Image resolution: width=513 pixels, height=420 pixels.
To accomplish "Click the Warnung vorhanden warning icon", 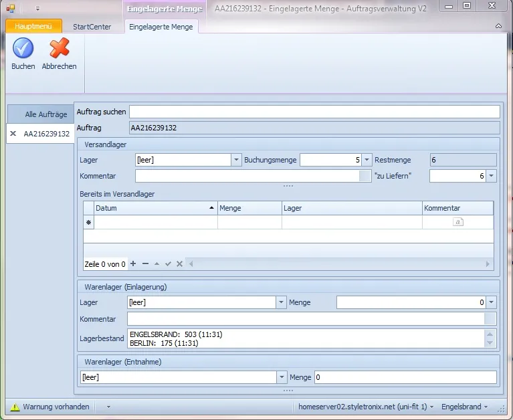I will pos(15,407).
